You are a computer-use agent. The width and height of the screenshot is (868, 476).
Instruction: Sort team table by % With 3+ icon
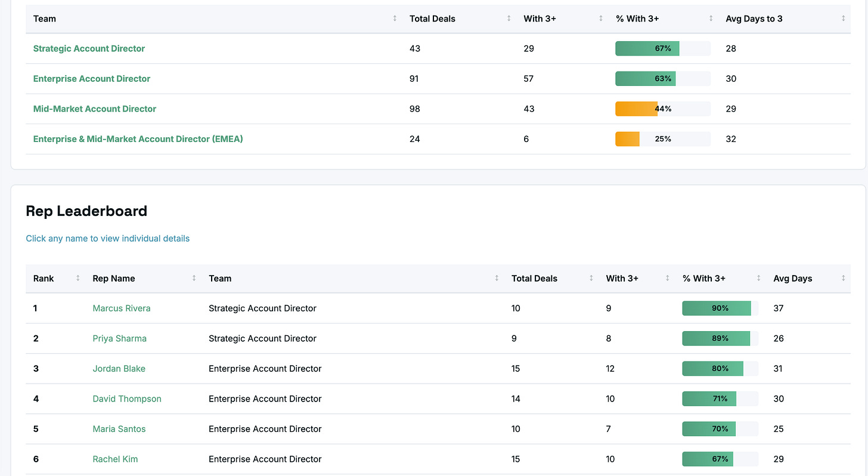[x=711, y=18]
